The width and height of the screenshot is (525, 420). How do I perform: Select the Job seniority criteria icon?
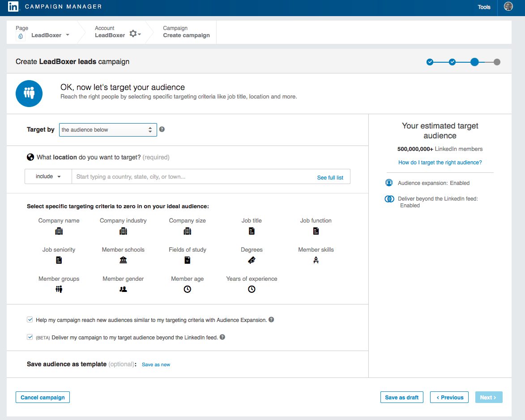[x=59, y=260]
